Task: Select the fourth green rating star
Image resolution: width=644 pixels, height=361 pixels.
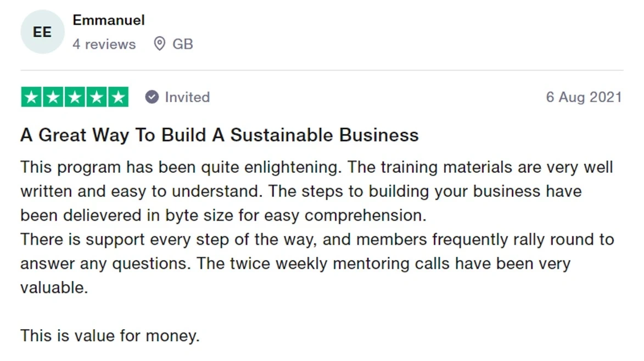Action: [96, 97]
